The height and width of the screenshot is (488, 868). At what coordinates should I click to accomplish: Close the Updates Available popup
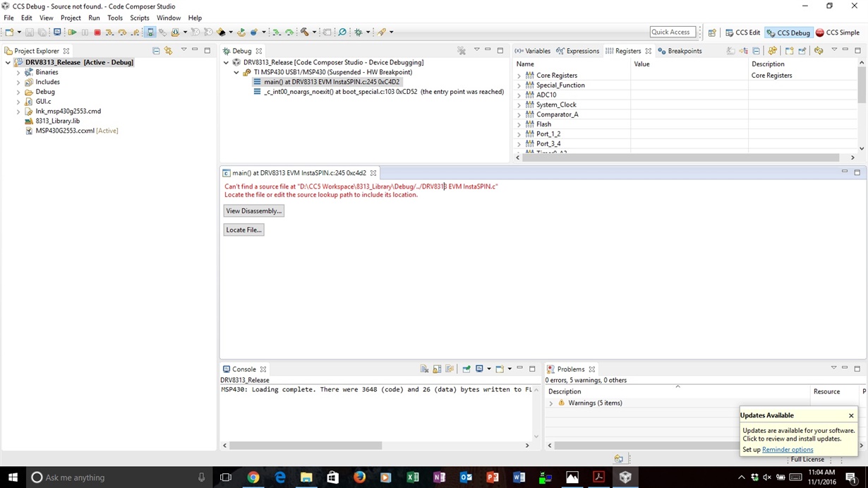tap(851, 416)
